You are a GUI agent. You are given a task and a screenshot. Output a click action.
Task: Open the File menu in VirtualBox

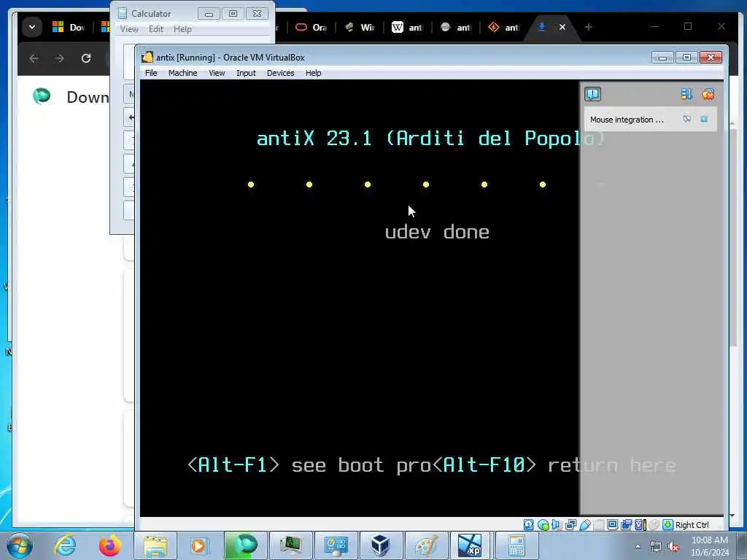(151, 73)
